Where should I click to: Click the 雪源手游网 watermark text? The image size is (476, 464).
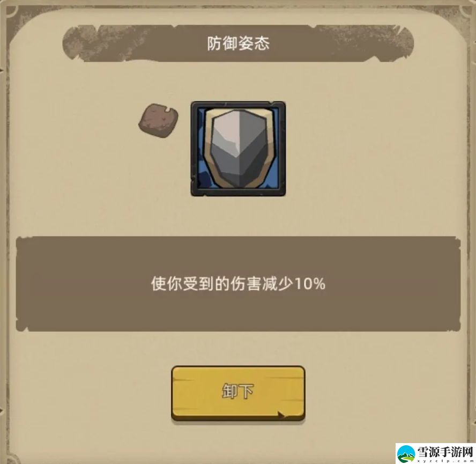[445, 452]
